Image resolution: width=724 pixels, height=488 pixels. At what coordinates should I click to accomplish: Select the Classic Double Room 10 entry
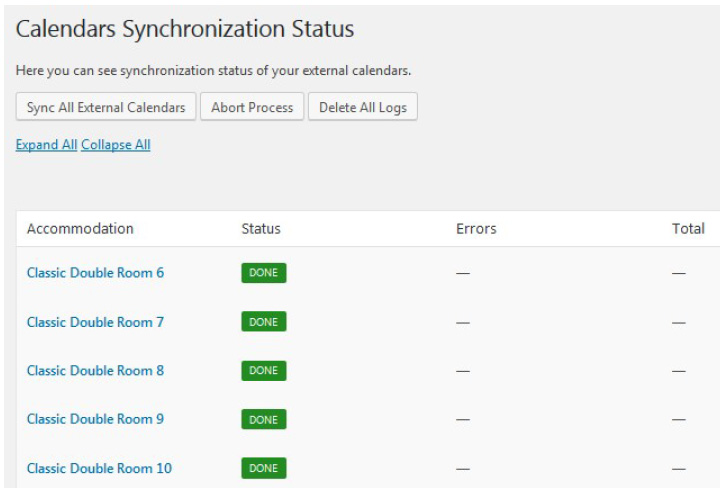(x=99, y=468)
